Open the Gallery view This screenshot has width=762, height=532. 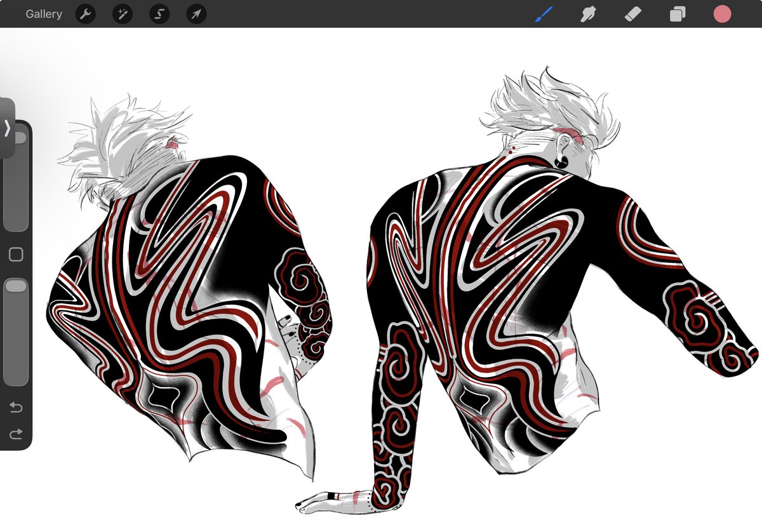pos(44,14)
